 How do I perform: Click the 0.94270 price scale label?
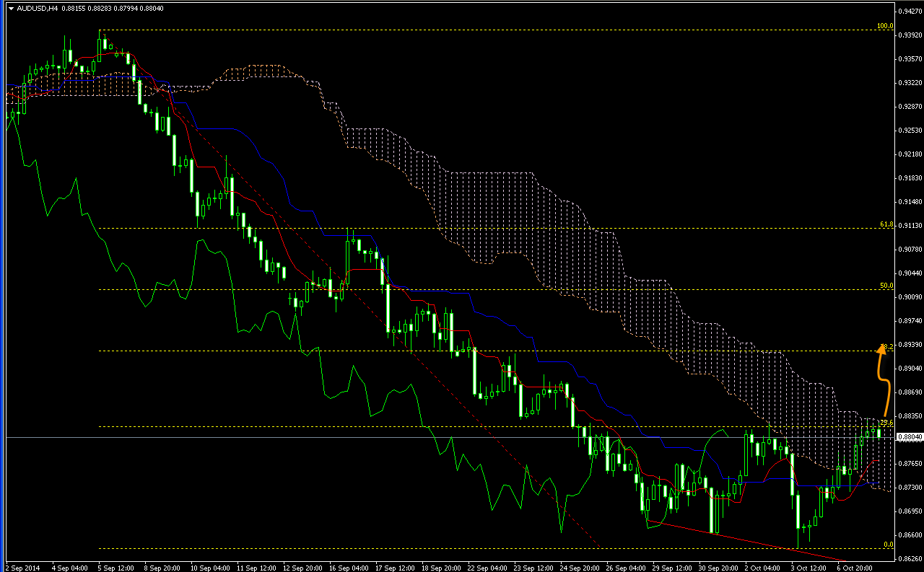coord(910,12)
